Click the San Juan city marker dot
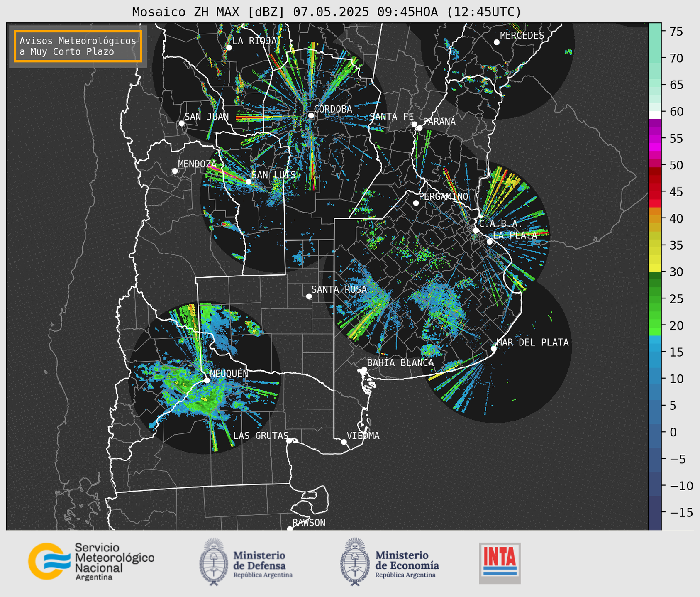Screen dimensions: 700x597 181,123
